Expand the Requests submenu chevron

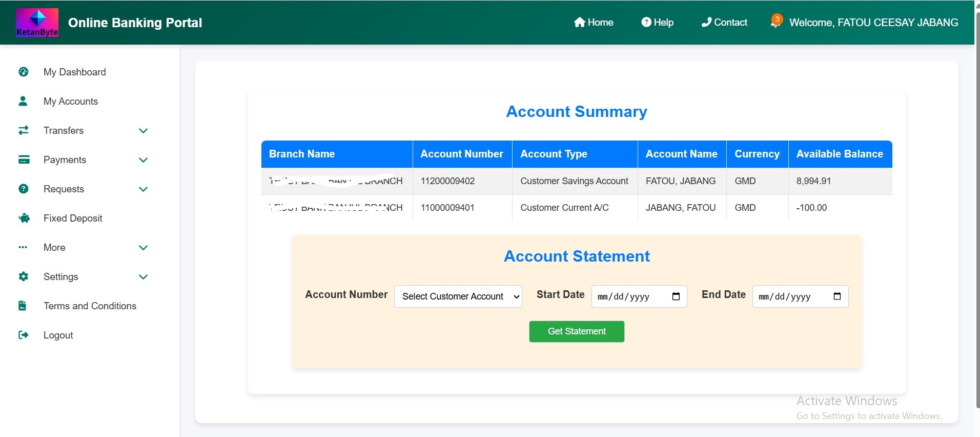click(x=144, y=189)
